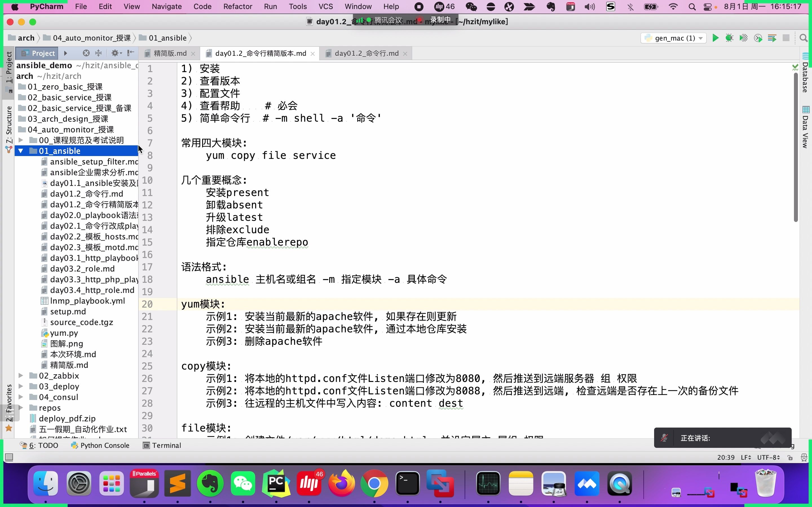The width and height of the screenshot is (812, 507).
Task: Open Search Everywhere magnifier icon
Action: point(804,38)
